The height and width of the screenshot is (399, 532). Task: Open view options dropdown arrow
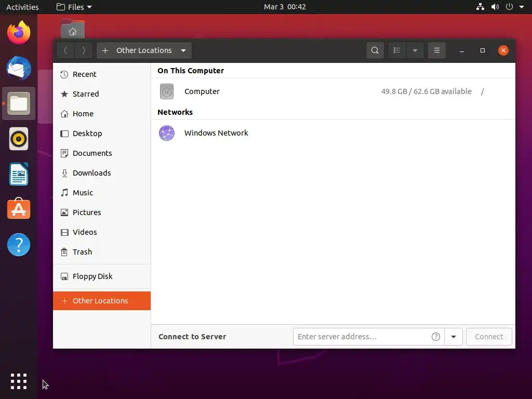point(415,50)
